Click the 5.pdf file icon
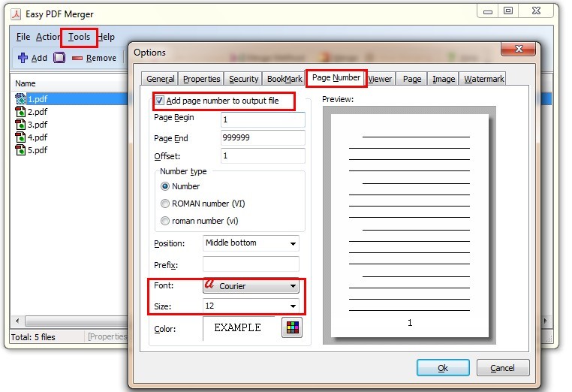Viewport: 572px width, 392px height. coord(20,150)
